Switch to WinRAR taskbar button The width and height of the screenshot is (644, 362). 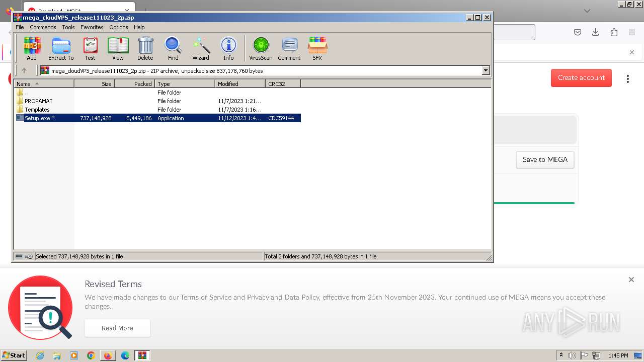tap(142, 355)
